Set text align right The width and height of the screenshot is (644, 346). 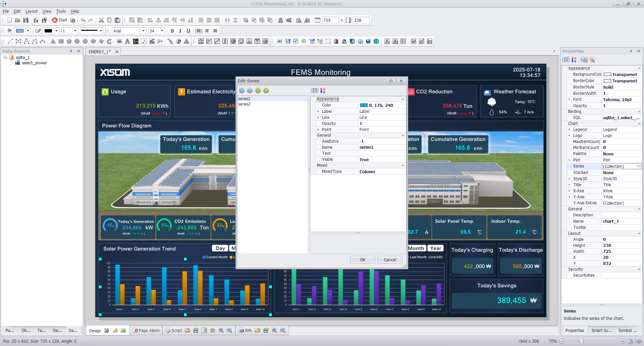[215, 31]
